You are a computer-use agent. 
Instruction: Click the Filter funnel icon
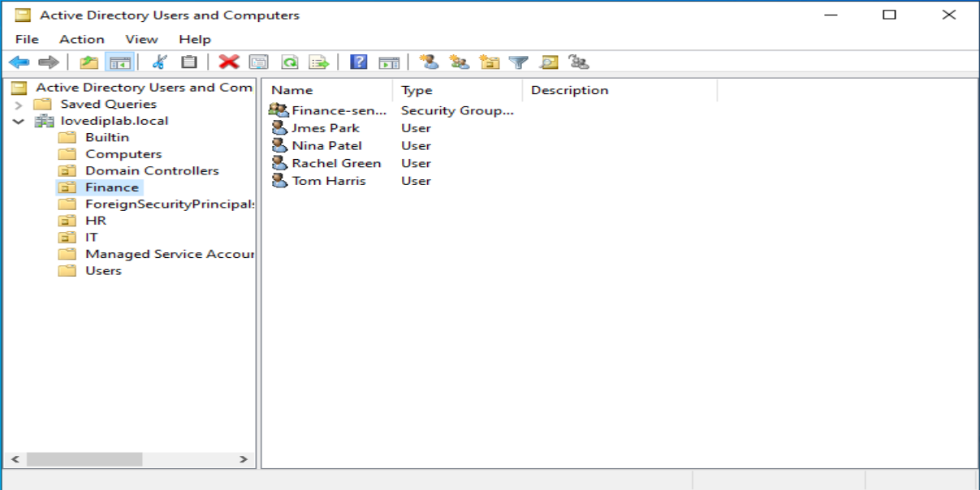point(518,62)
